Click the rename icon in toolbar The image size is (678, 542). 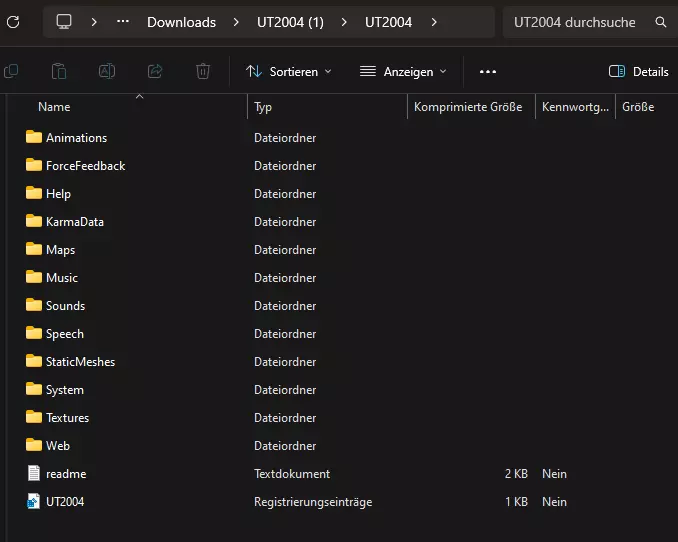point(107,71)
